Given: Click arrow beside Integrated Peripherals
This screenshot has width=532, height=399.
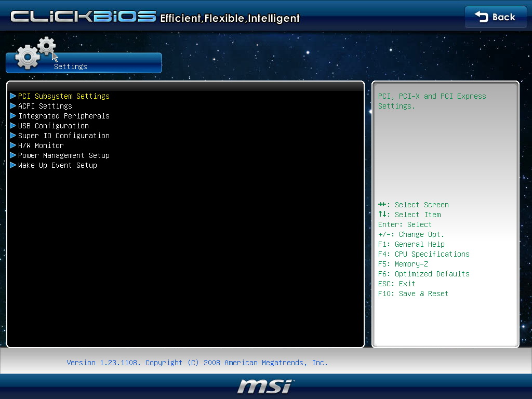Looking at the screenshot, I should pyautogui.click(x=13, y=115).
